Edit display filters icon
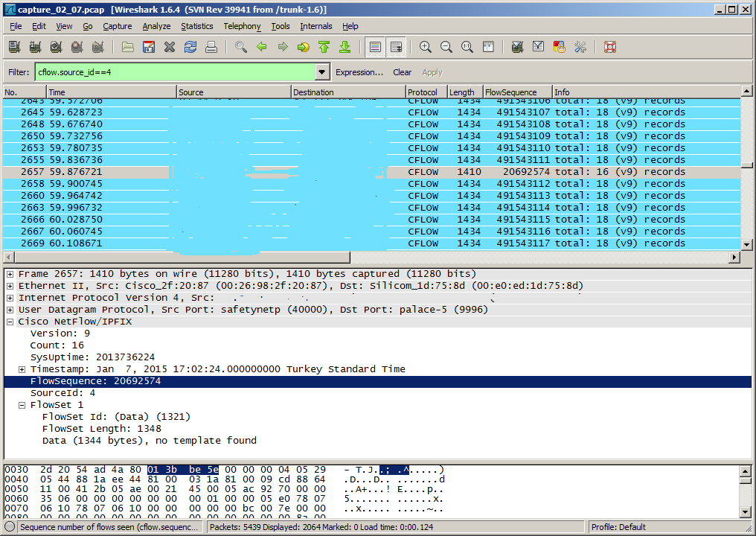 [x=539, y=47]
